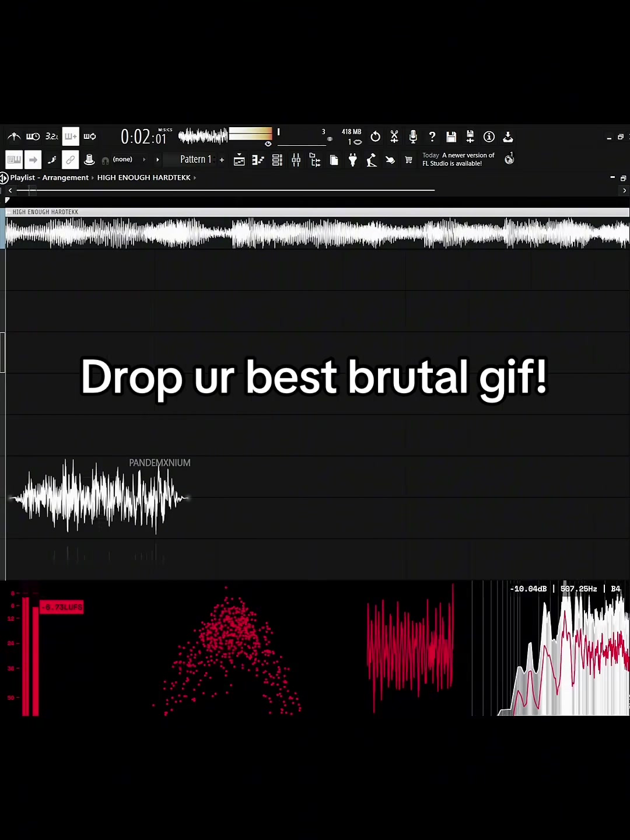Toggle the metronome button
Screen dimensions: 630x840
click(13, 136)
